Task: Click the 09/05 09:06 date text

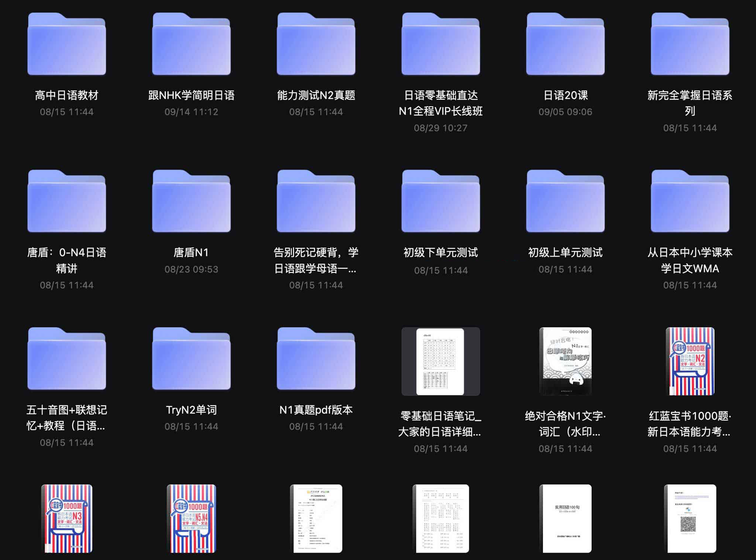Action: (x=565, y=112)
